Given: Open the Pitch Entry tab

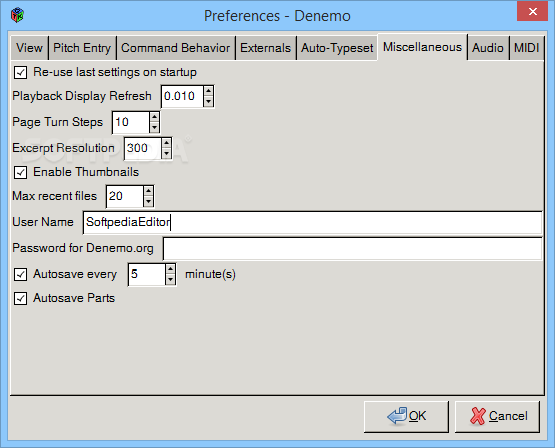Looking at the screenshot, I should [82, 48].
